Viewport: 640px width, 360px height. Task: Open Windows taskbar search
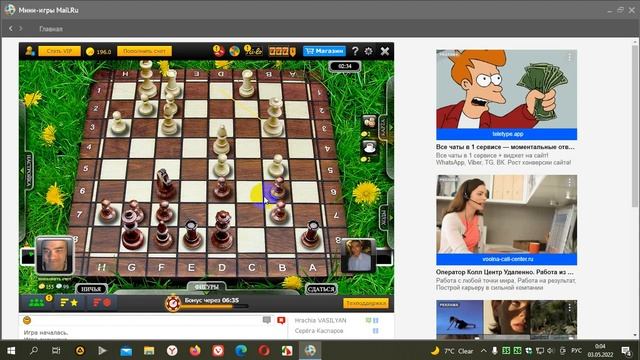(34, 351)
